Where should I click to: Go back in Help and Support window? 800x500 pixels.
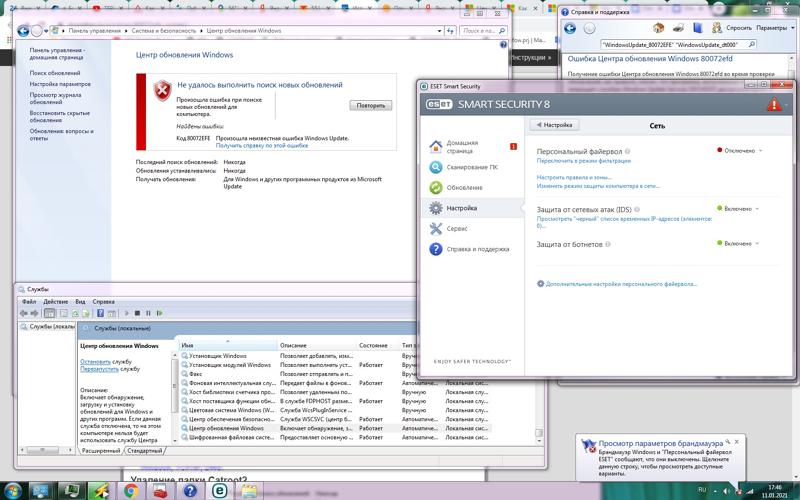tap(570, 28)
